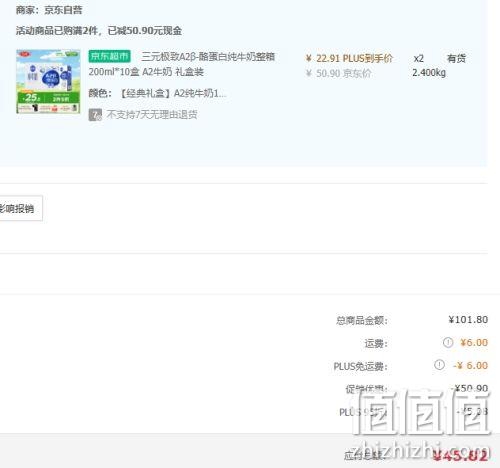Click the 京东超市 green badge
Image resolution: width=500 pixels, height=468 pixels.
click(109, 56)
